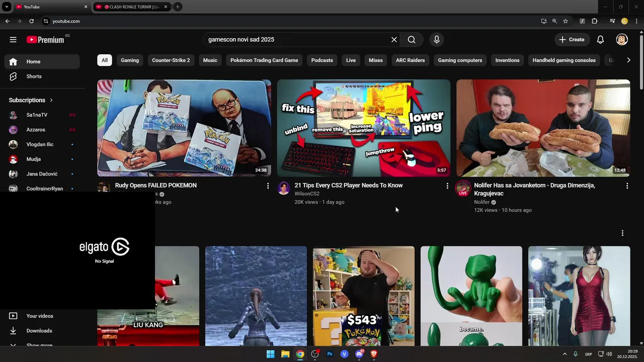
Task: Open the zoom magnifier in address bar
Action: tap(554, 21)
